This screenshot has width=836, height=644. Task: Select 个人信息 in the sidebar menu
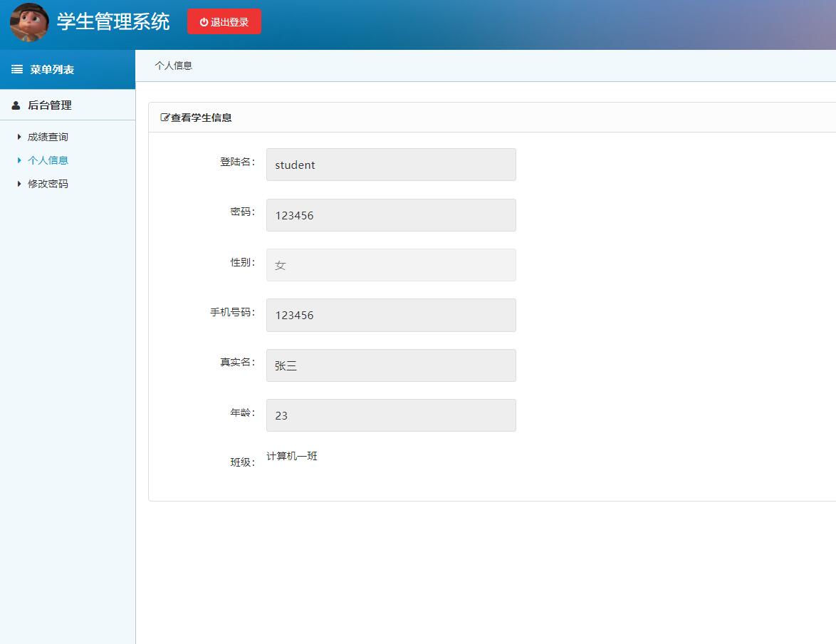click(x=49, y=160)
